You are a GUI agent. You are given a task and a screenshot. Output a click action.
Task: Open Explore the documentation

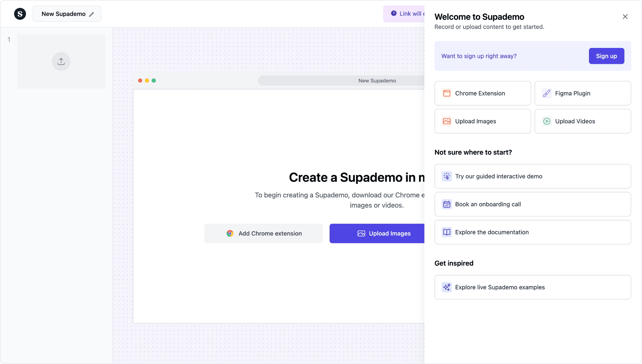532,232
